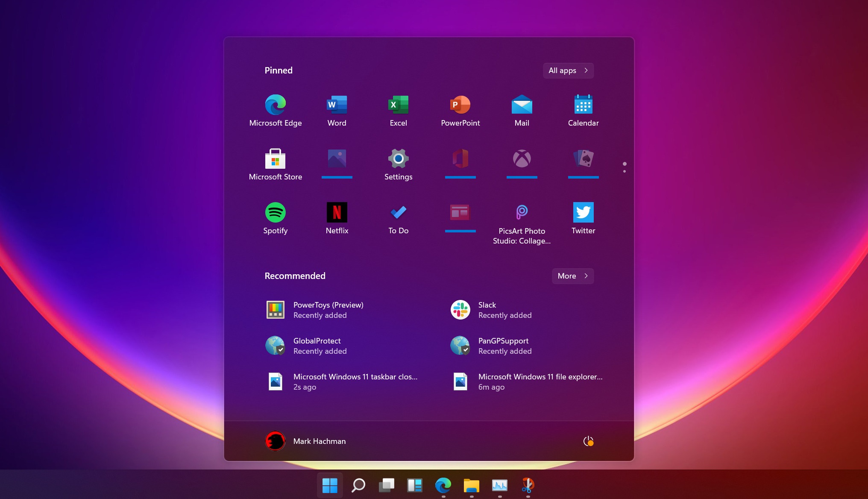This screenshot has height=499, width=868.
Task: Open Microsoft Edge browser
Action: [275, 104]
